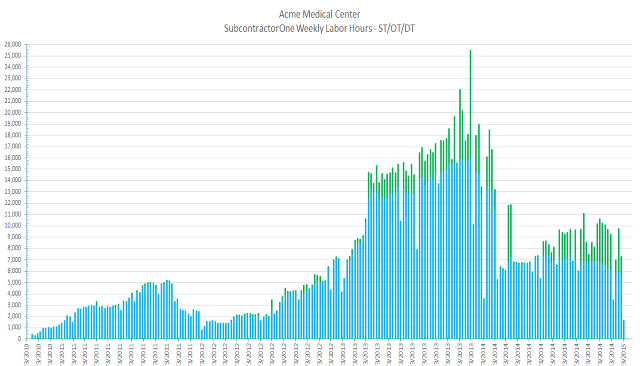Viewport: 640px width, 366px height.
Task: Click the 20,000 y-axis label
Action: (x=13, y=112)
